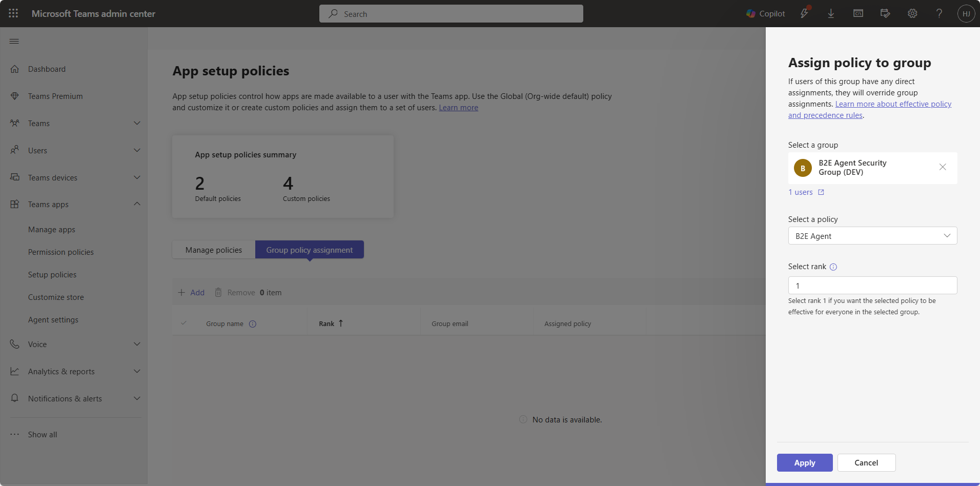Viewport: 980px width, 486px height.
Task: Click the help question mark icon
Action: [x=939, y=14]
